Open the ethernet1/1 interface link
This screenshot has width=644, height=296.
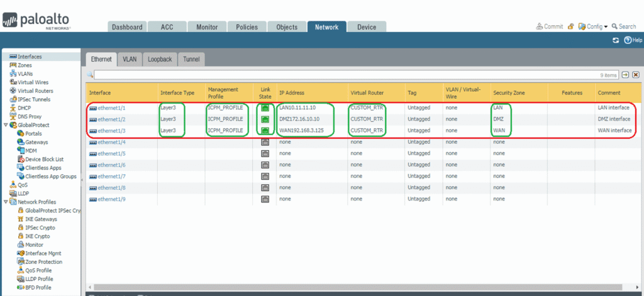click(111, 107)
